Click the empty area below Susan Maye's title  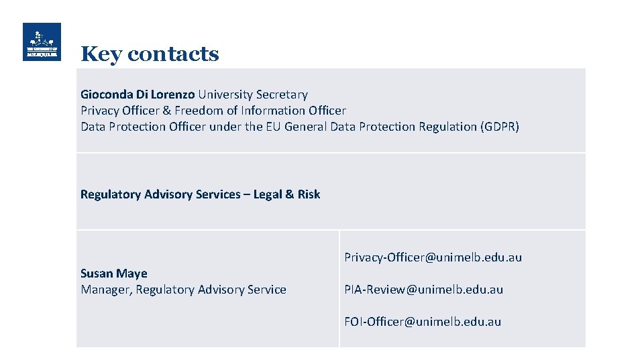tap(207, 322)
